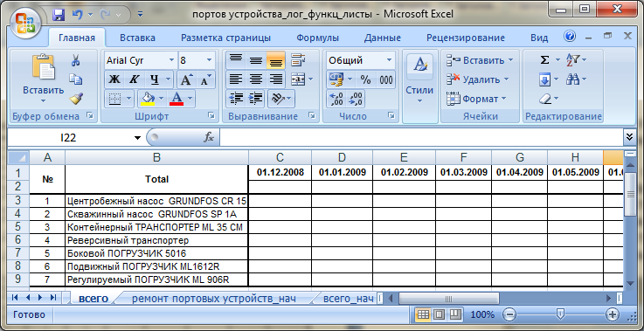The height and width of the screenshot is (331, 644).
Task: Undo the last action
Action: point(78,14)
